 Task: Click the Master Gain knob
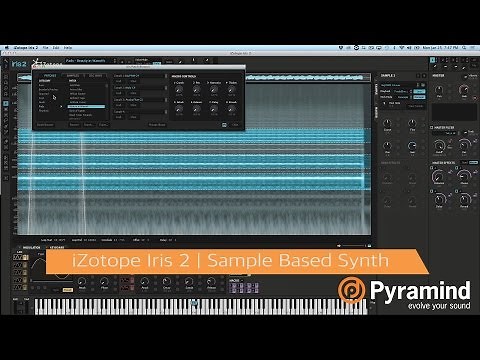[464, 90]
